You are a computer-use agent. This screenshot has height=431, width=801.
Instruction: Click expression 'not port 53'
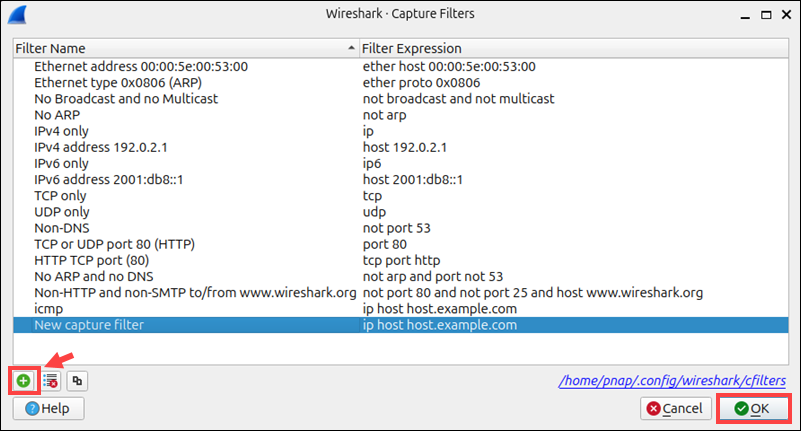pyautogui.click(x=396, y=228)
